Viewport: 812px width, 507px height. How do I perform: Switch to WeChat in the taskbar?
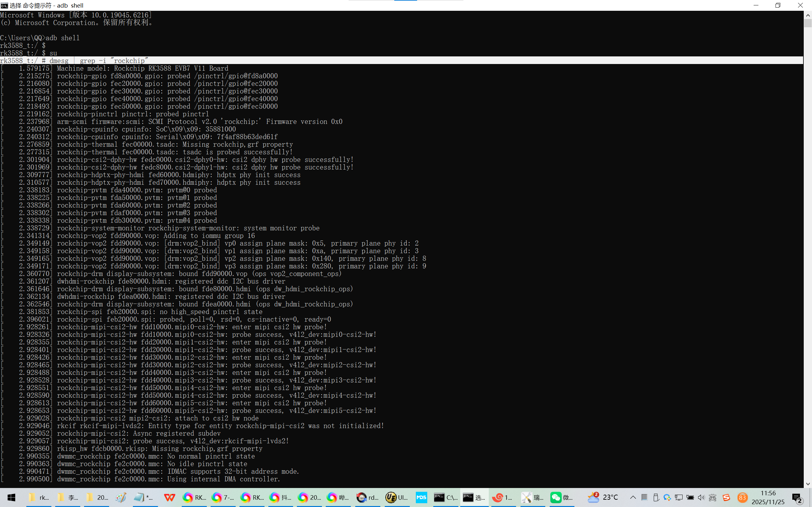[561, 497]
